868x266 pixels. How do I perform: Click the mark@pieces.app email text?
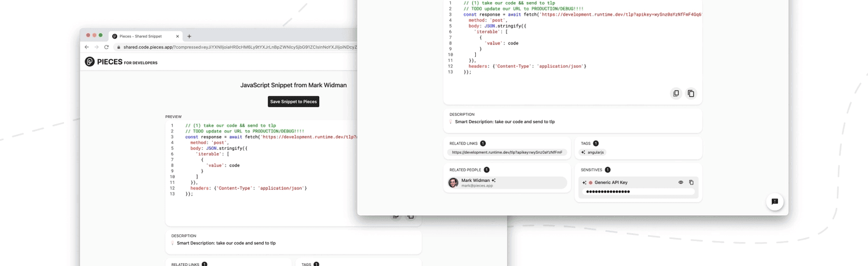point(477,186)
